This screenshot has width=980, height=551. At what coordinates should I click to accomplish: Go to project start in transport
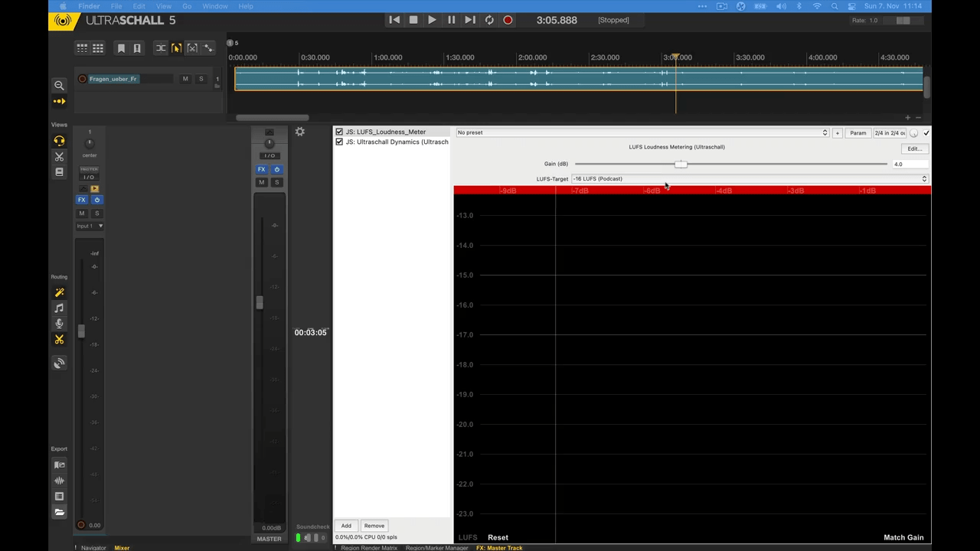tap(394, 20)
